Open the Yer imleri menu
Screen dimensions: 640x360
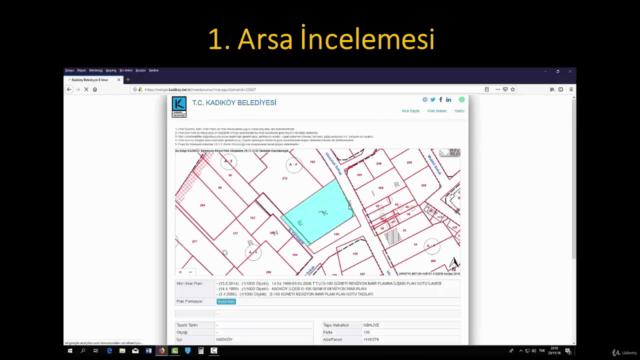coord(126,71)
